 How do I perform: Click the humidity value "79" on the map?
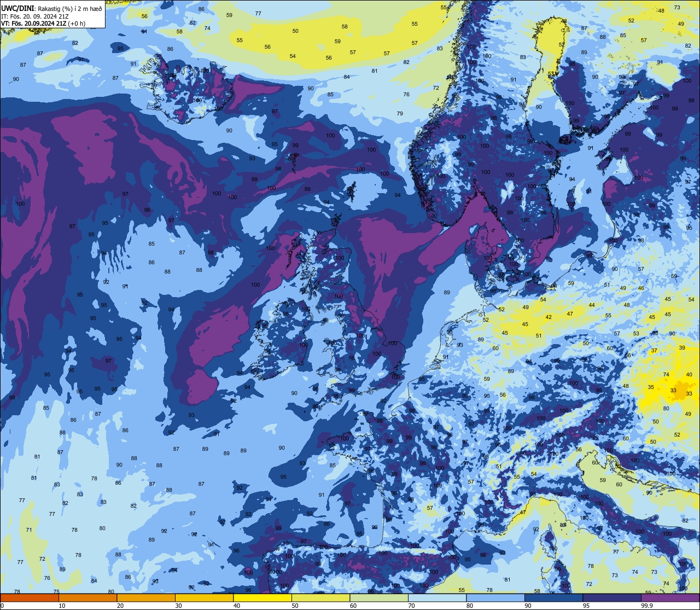400,114
